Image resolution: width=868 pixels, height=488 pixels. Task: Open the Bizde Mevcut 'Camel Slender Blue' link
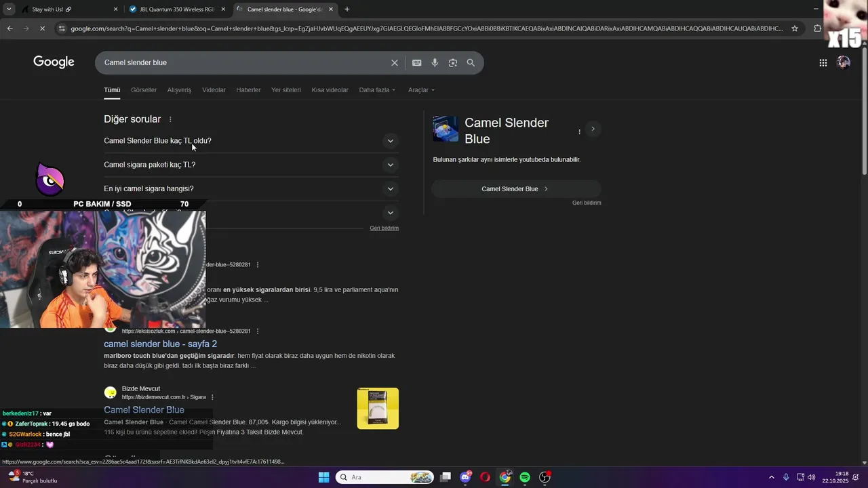click(144, 409)
